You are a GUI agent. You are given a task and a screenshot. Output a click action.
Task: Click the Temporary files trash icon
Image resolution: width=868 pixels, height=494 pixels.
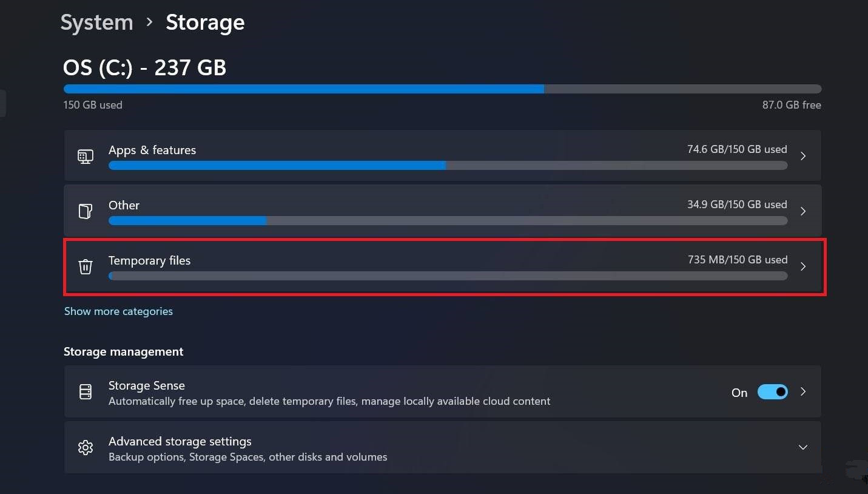(85, 266)
